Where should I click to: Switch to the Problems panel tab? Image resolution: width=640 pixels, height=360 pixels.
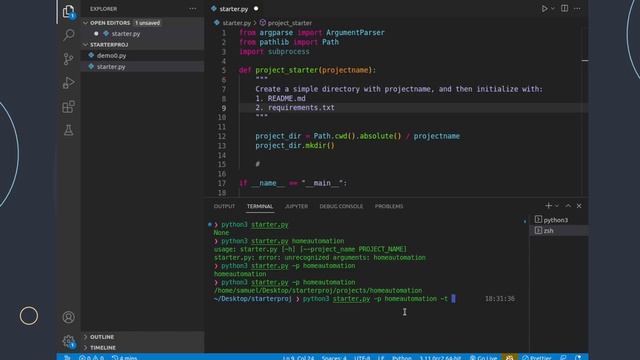(389, 206)
